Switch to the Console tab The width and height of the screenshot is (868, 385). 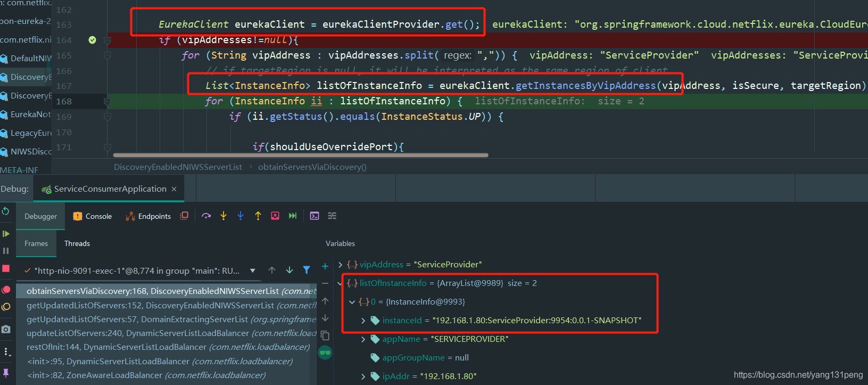tap(93, 216)
